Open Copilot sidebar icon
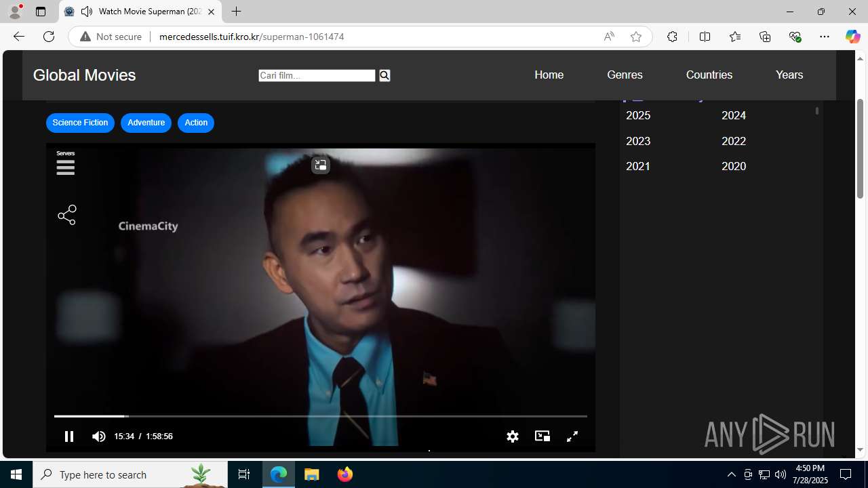Image resolution: width=868 pixels, height=488 pixels. [852, 37]
